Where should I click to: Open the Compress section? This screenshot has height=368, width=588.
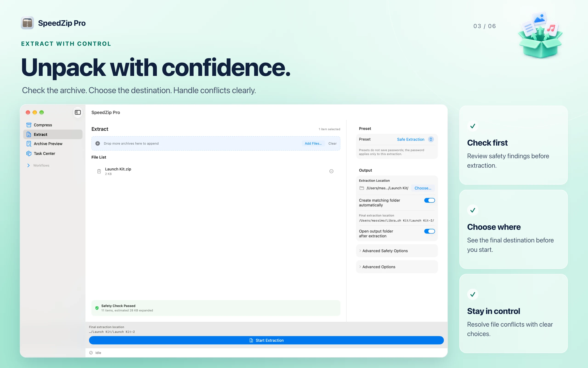[x=53, y=125]
